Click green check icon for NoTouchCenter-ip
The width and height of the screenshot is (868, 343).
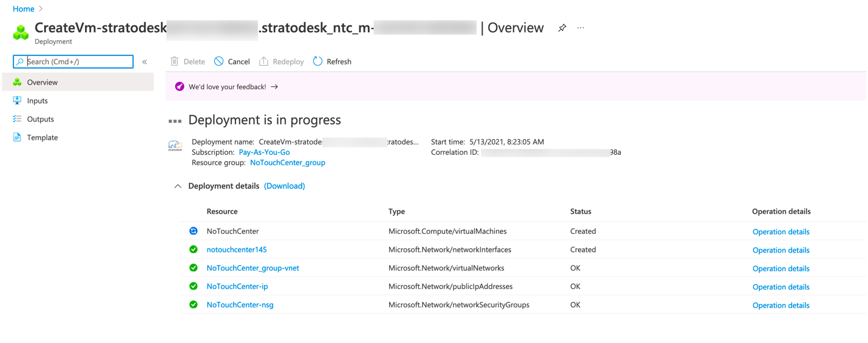tap(193, 286)
